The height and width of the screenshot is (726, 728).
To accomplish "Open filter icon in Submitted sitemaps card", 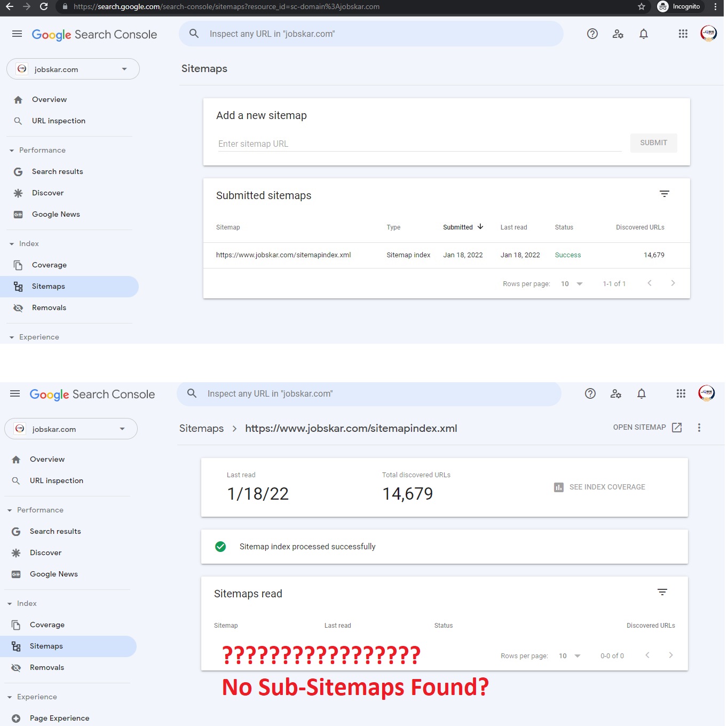I will [x=664, y=194].
